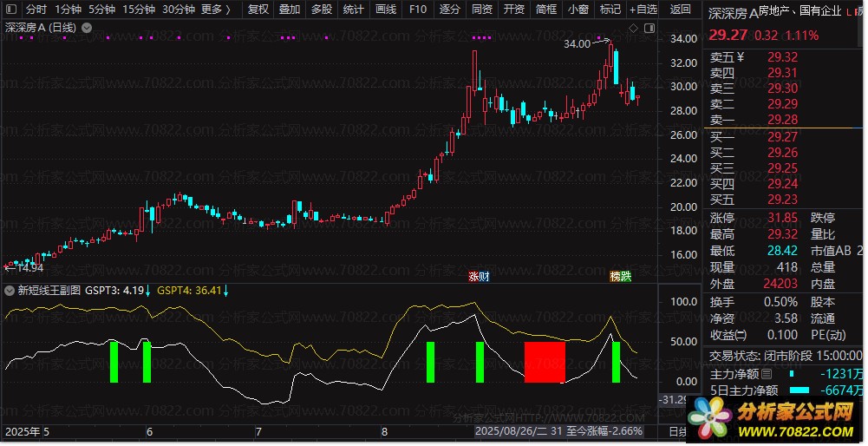Click the 换手 value 0.50%
Viewport: 868px width, 446px height.
tap(780, 303)
